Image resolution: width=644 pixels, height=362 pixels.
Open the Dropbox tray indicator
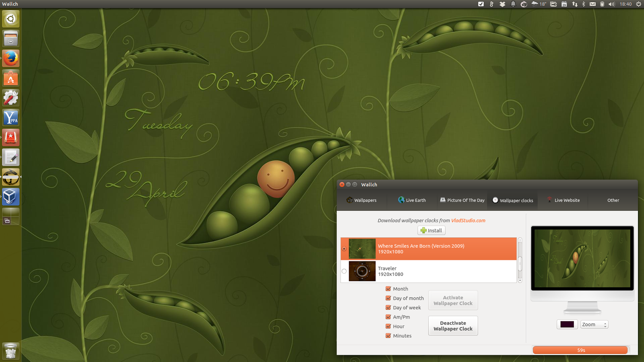point(502,4)
